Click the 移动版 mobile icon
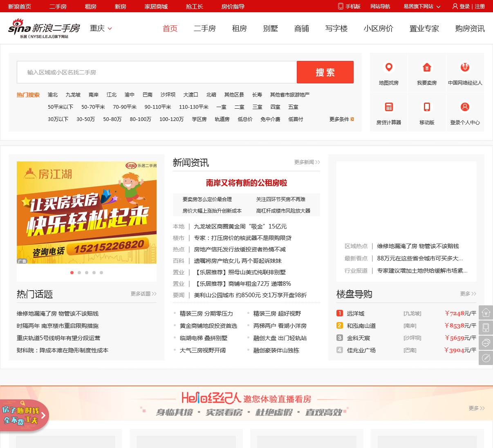 tap(427, 107)
